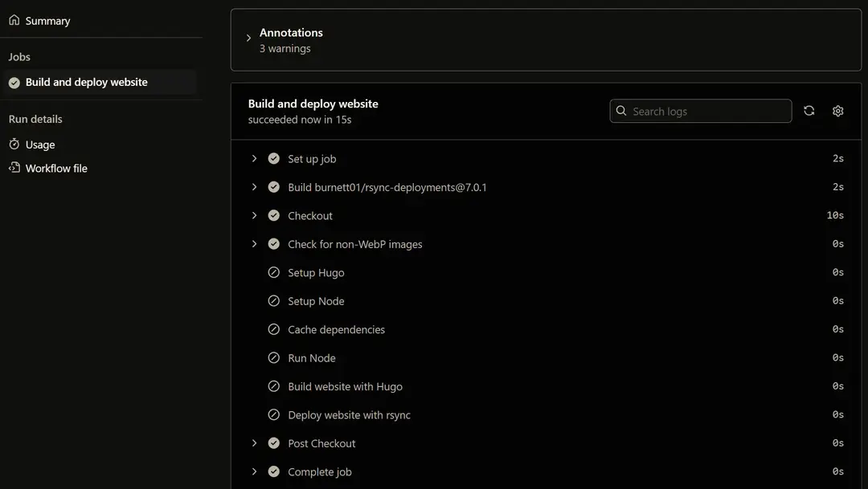The height and width of the screenshot is (489, 868).
Task: Click the magnifier icon in the search box
Action: coord(621,111)
